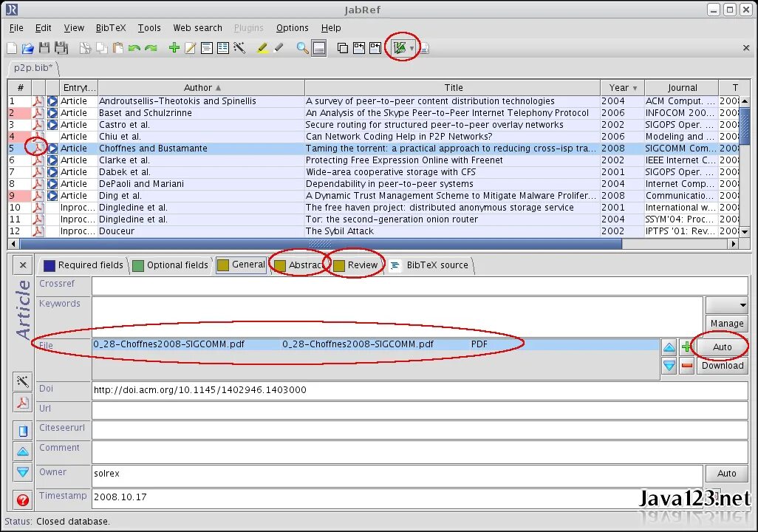The width and height of the screenshot is (758, 532).
Task: Click into the Url input field
Action: tap(420, 410)
